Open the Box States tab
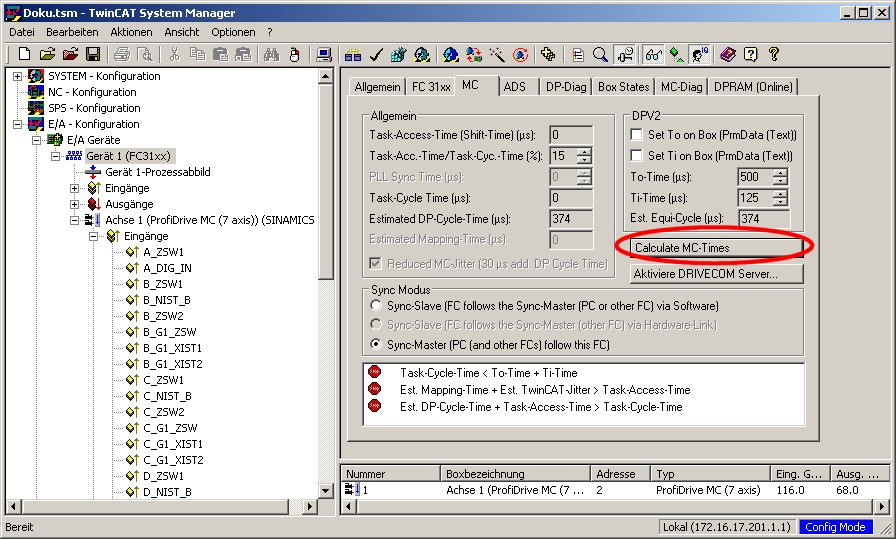The image size is (896, 539). [623, 87]
